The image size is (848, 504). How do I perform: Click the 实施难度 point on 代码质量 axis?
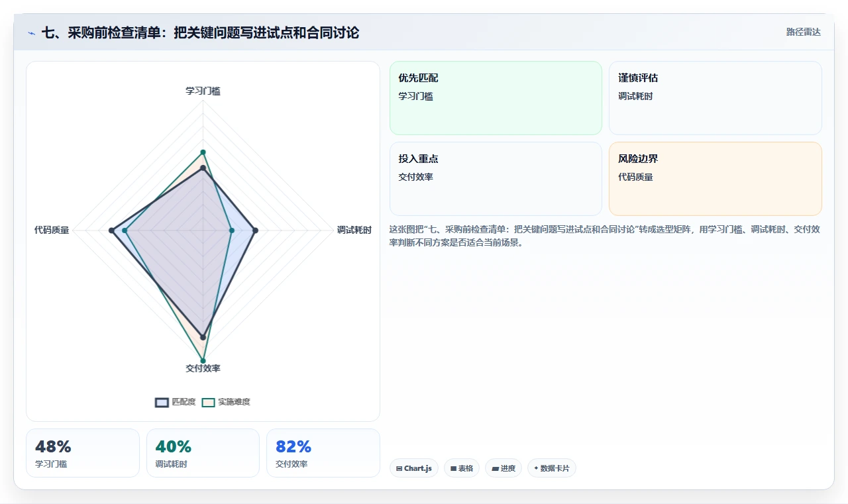125,230
